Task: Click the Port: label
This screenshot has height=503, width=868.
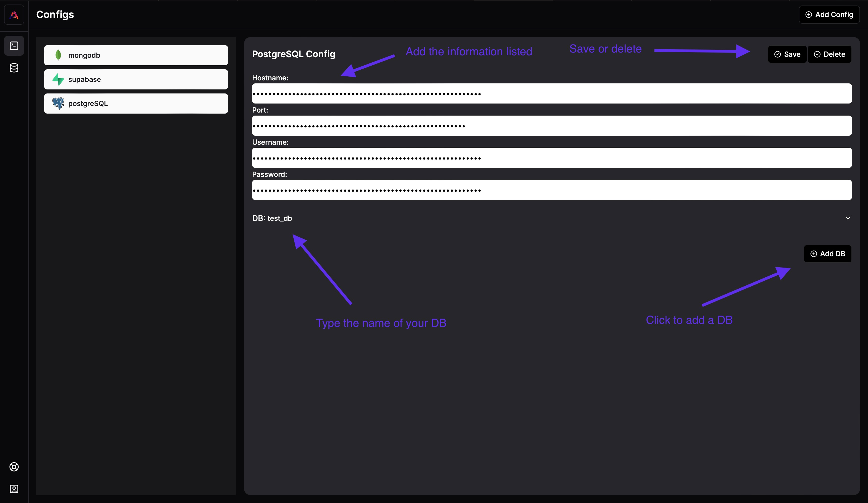Action: (260, 110)
